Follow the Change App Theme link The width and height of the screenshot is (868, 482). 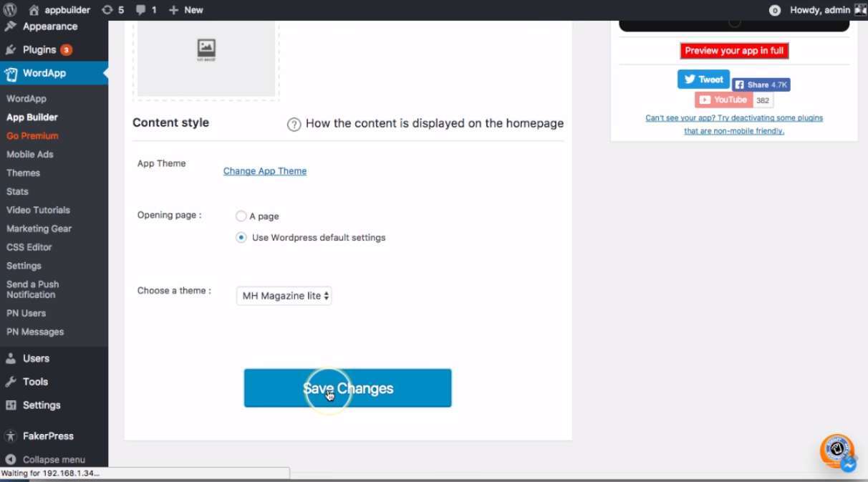pos(265,171)
